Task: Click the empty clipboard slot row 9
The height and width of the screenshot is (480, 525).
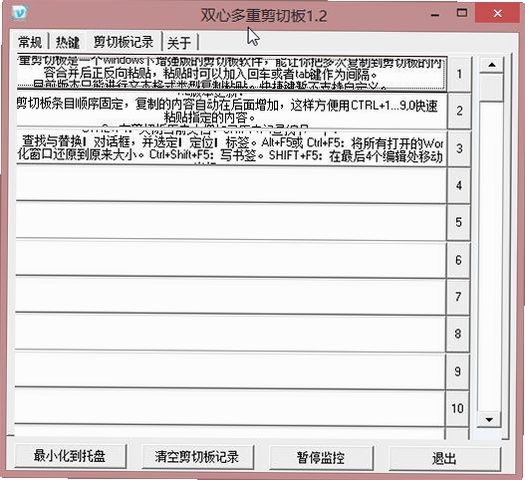Action: (230, 371)
